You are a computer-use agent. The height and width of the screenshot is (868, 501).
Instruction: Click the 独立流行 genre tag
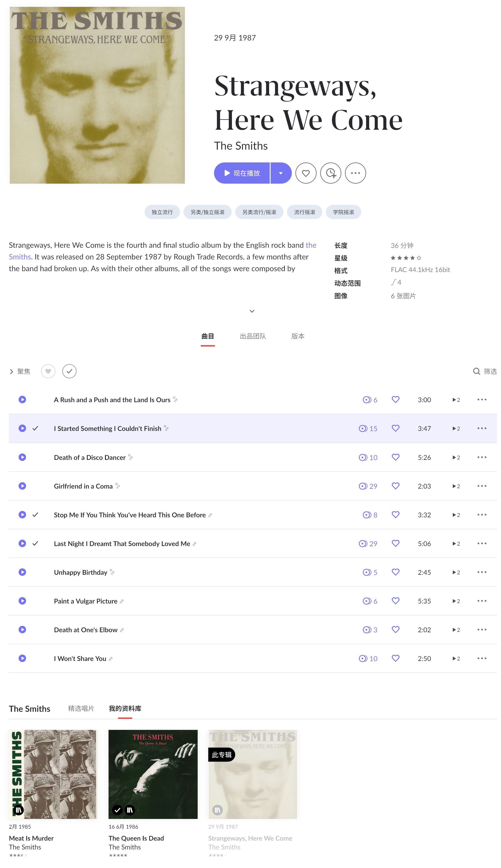point(162,212)
